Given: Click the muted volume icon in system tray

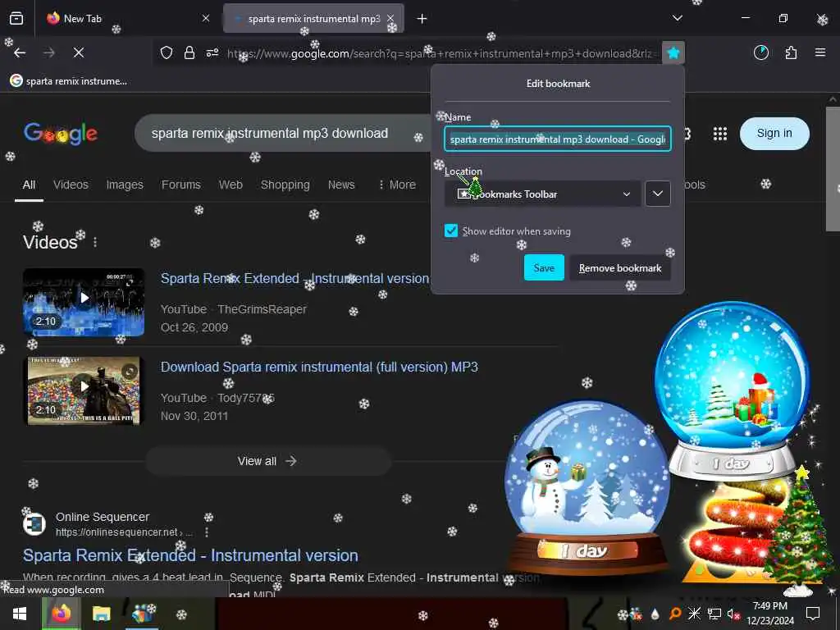Looking at the screenshot, I should pyautogui.click(x=733, y=614).
